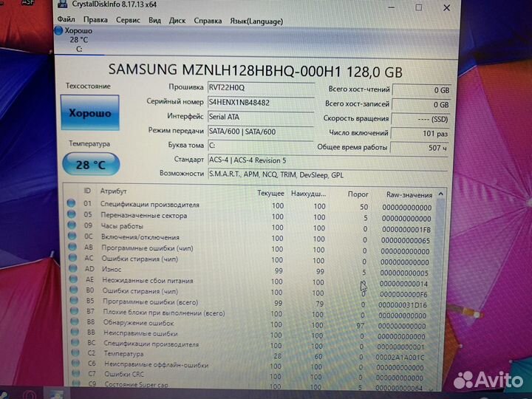Click raw value 0000000001FB of Часы работы

coord(406,229)
